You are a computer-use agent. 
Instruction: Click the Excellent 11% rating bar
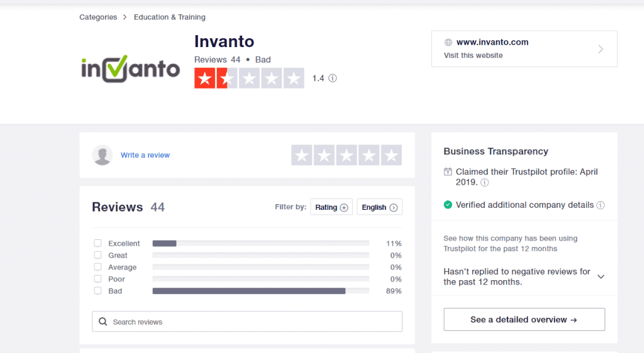click(x=261, y=244)
